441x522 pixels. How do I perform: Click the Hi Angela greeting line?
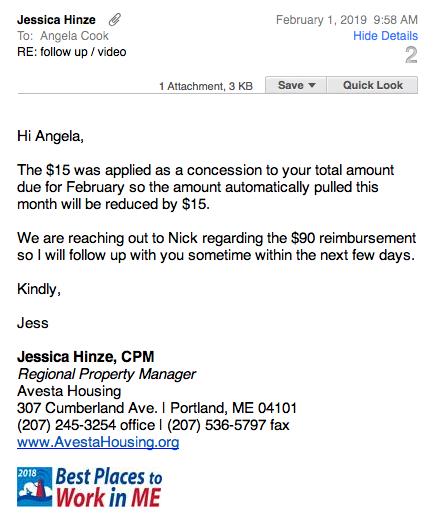50,136
